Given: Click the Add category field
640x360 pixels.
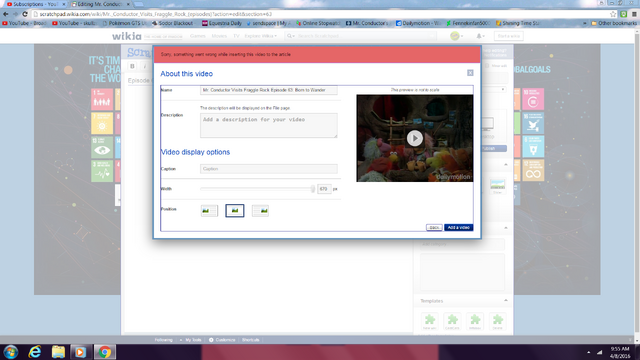Looking at the screenshot, I should coord(462,244).
